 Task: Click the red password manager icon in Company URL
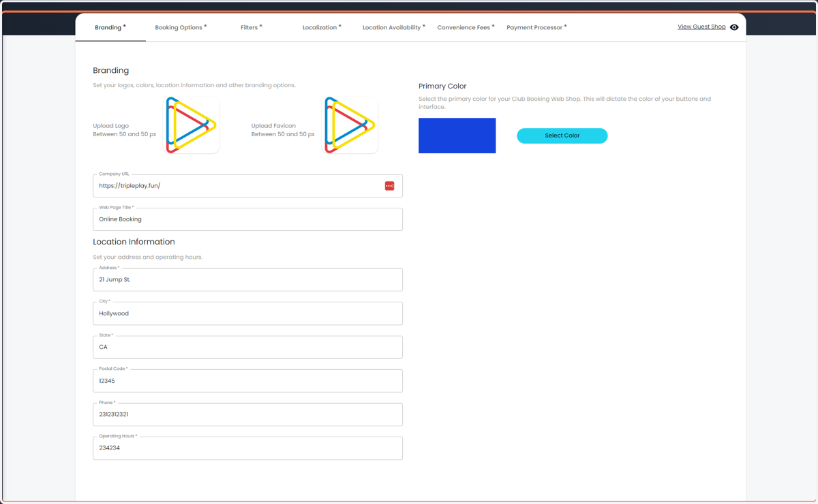tap(389, 186)
